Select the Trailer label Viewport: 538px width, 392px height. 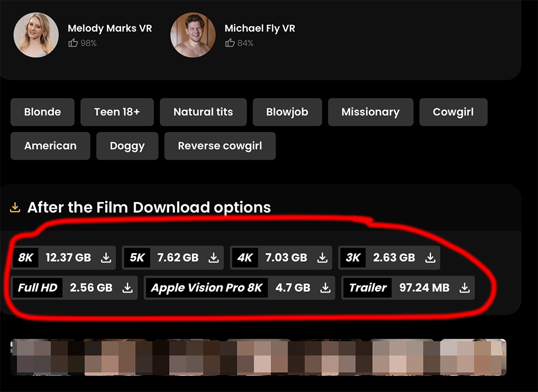click(367, 288)
